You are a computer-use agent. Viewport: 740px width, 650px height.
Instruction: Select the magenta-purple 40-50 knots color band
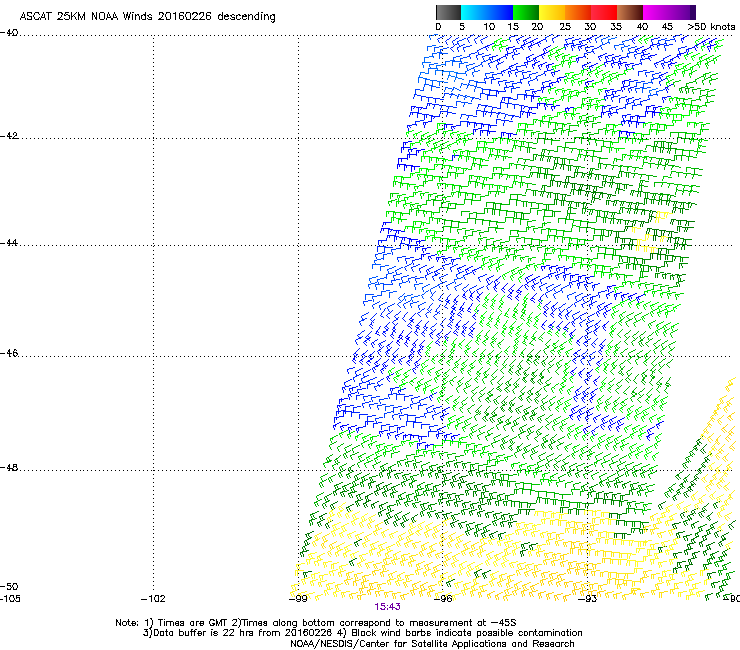669,12
